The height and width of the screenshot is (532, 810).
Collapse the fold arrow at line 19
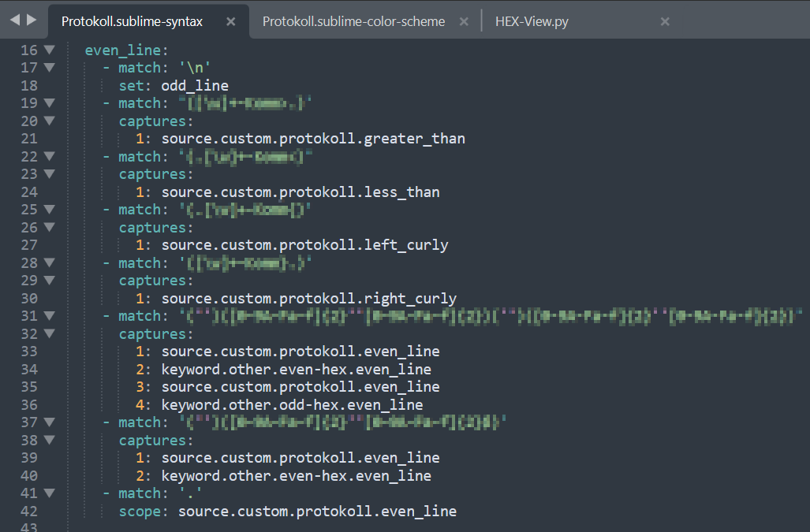tap(50, 103)
